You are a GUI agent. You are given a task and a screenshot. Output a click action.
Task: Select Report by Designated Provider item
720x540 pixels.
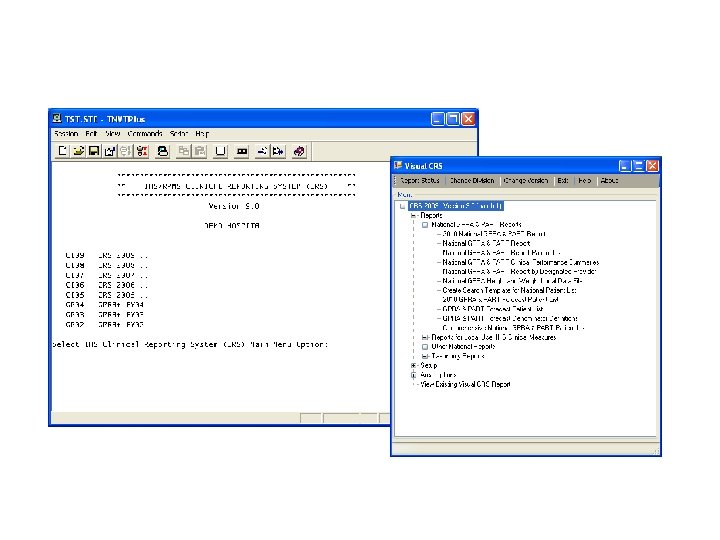point(519,271)
